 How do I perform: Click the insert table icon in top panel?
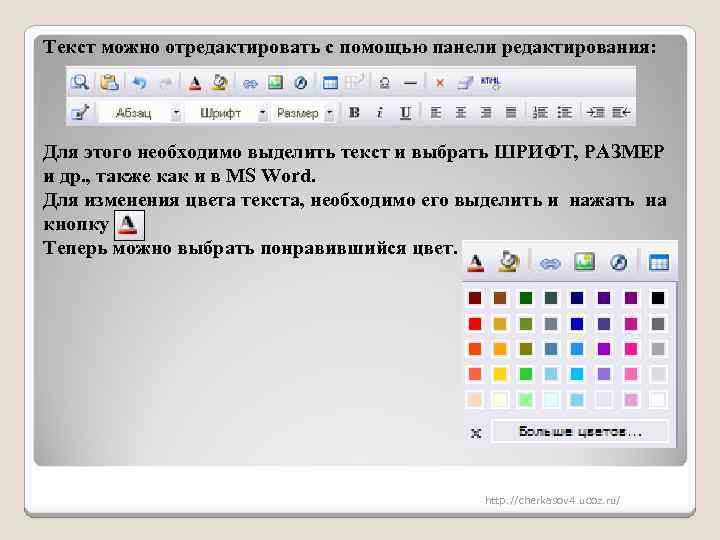pos(330,83)
